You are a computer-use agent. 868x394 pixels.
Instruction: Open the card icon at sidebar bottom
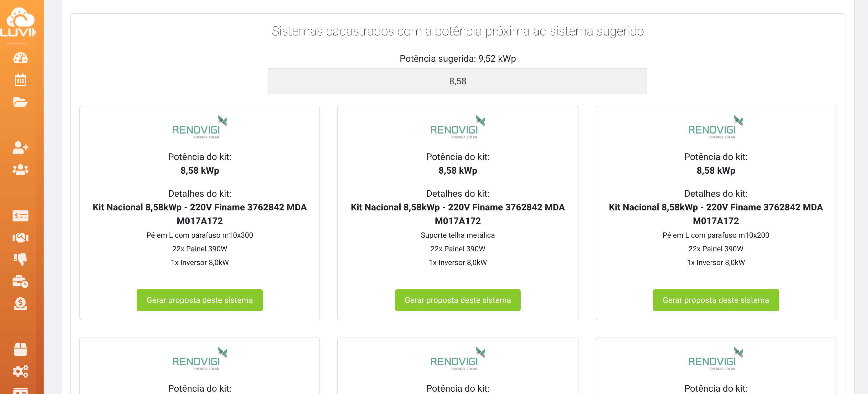20,391
